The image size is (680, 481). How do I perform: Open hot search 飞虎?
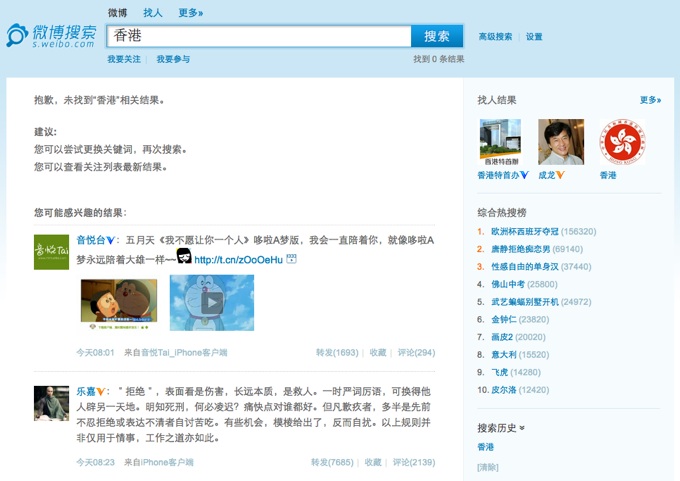coord(499,372)
